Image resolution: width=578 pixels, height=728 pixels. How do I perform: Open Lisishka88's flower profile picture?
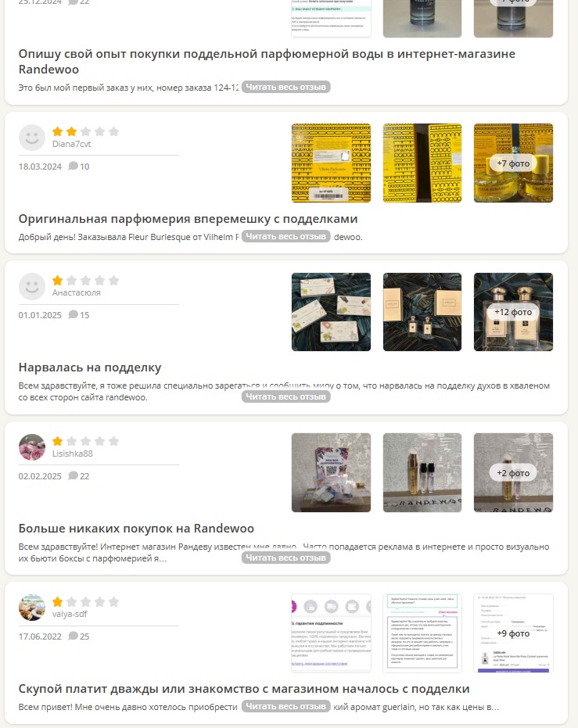[x=32, y=447]
